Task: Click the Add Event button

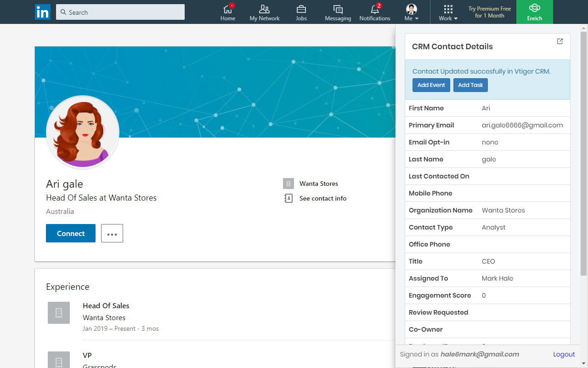Action: tap(431, 85)
